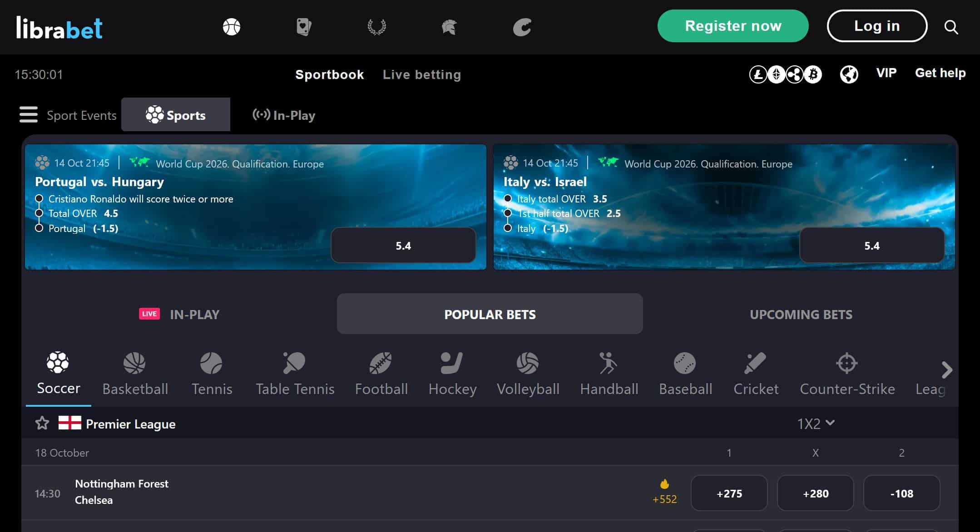Select +275 odds for Nottingham Forest
The height and width of the screenshot is (532, 980).
[x=729, y=493]
